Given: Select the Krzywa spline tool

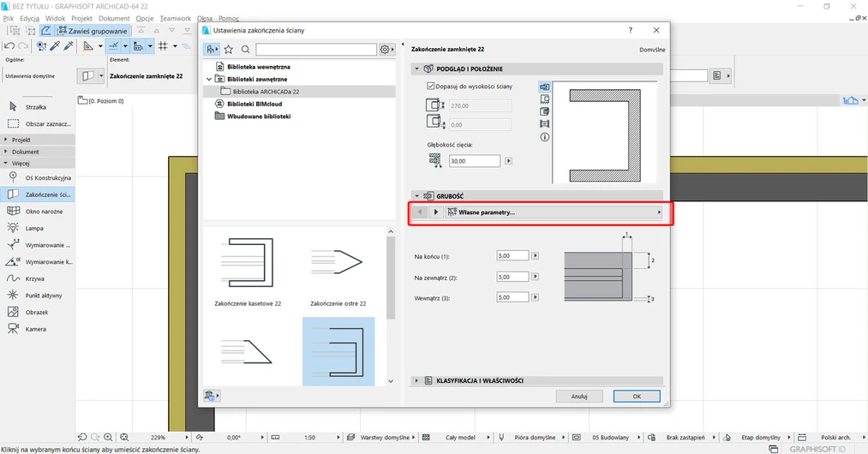Looking at the screenshot, I should 39,278.
